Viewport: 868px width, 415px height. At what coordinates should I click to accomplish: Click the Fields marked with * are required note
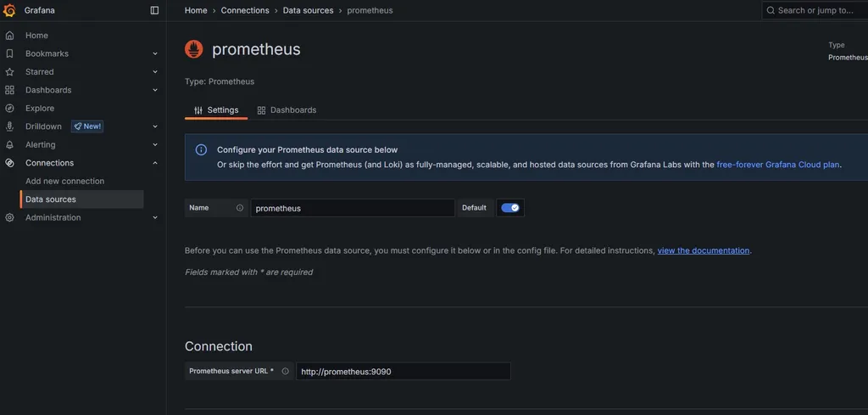pyautogui.click(x=248, y=272)
